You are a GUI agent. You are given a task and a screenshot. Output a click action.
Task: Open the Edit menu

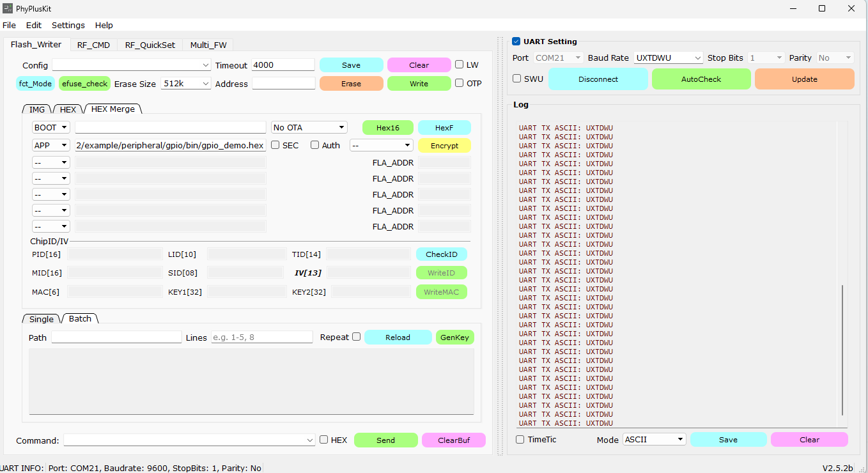pos(34,26)
